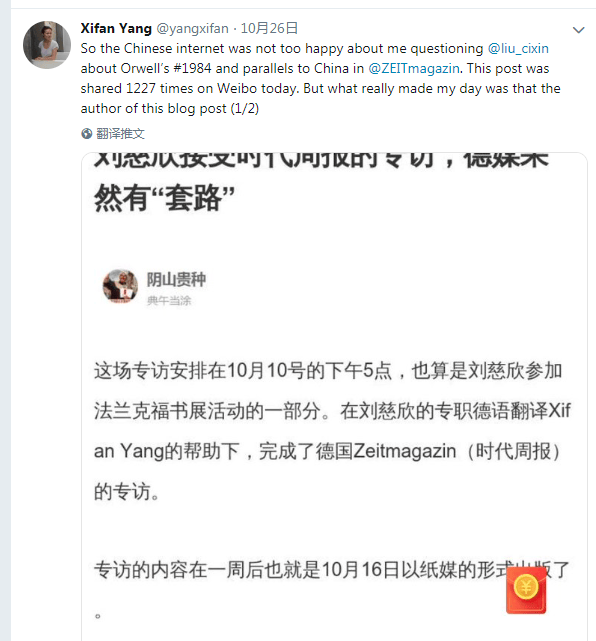Open blog author 阴山贵种 avatar

coord(120,286)
